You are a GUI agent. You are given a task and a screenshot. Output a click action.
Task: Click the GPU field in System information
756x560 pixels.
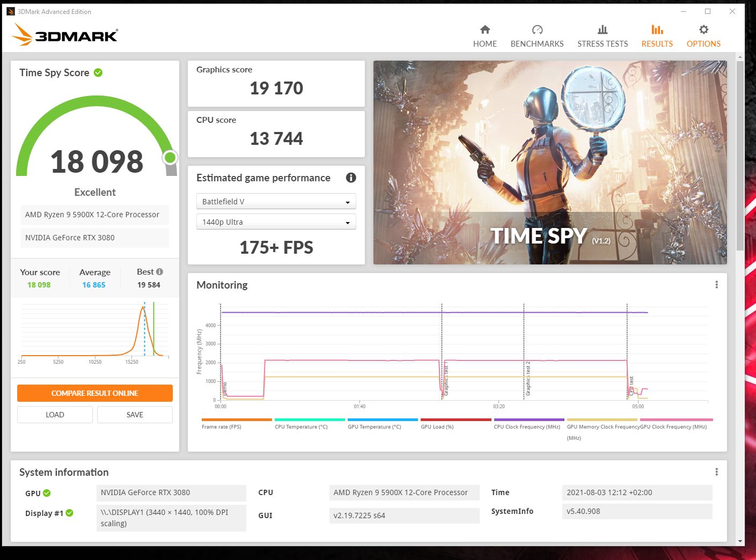click(x=171, y=492)
